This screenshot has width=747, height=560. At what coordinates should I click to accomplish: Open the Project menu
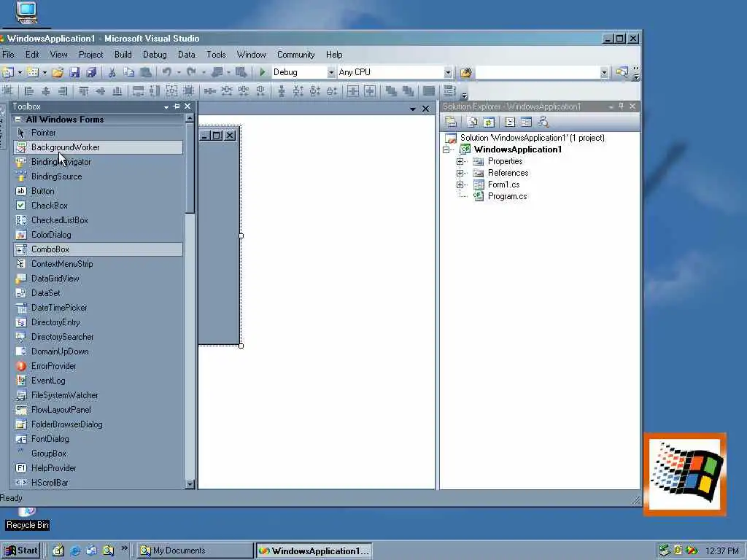(91, 55)
